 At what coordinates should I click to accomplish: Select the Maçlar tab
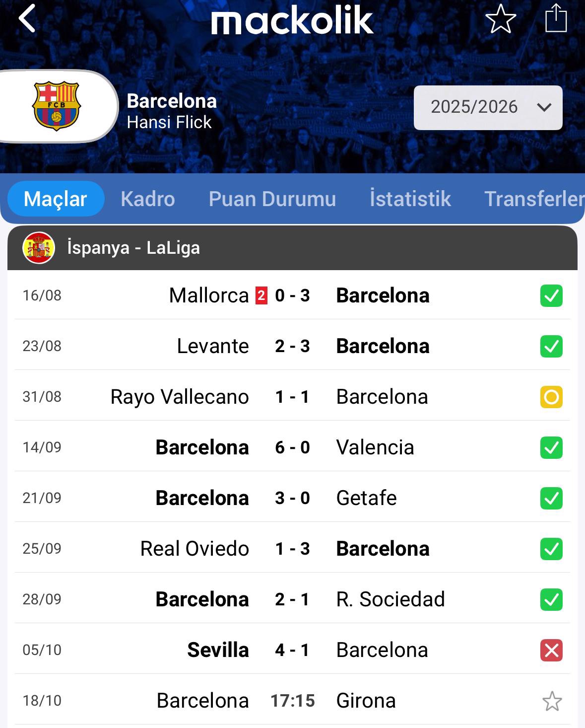click(56, 199)
